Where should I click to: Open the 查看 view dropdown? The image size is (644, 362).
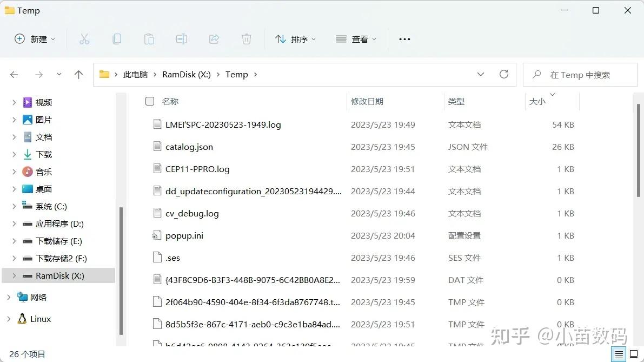(x=356, y=39)
